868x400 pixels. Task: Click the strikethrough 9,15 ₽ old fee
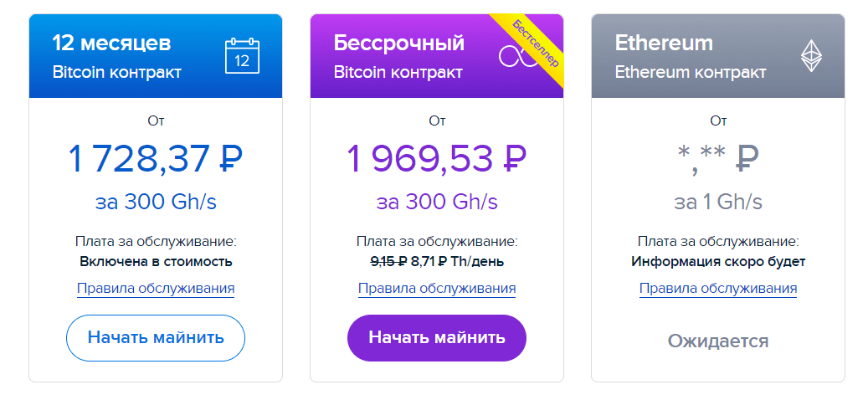(x=388, y=261)
